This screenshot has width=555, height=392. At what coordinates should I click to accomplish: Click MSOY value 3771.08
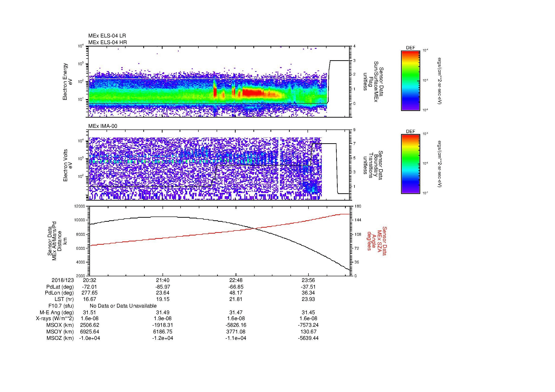pos(236,332)
